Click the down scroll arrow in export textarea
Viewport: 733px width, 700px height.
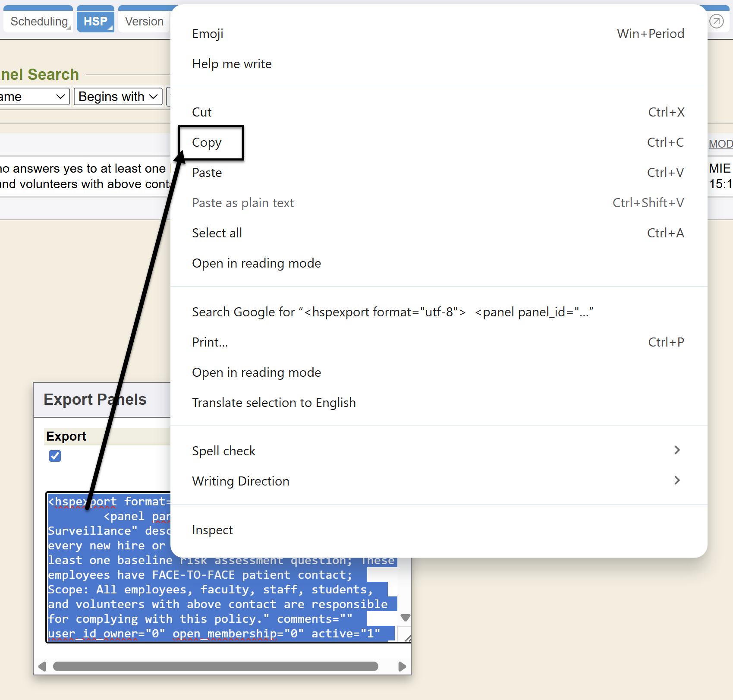(405, 618)
